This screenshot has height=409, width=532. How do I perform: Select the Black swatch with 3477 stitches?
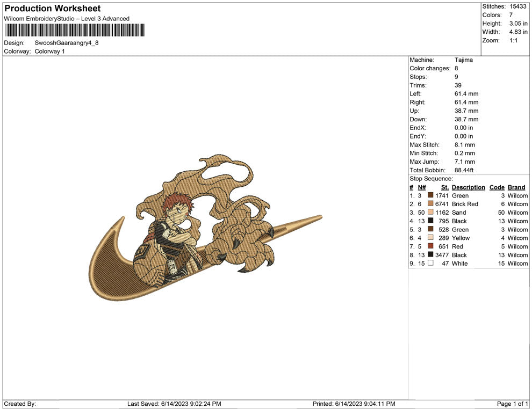pos(430,255)
